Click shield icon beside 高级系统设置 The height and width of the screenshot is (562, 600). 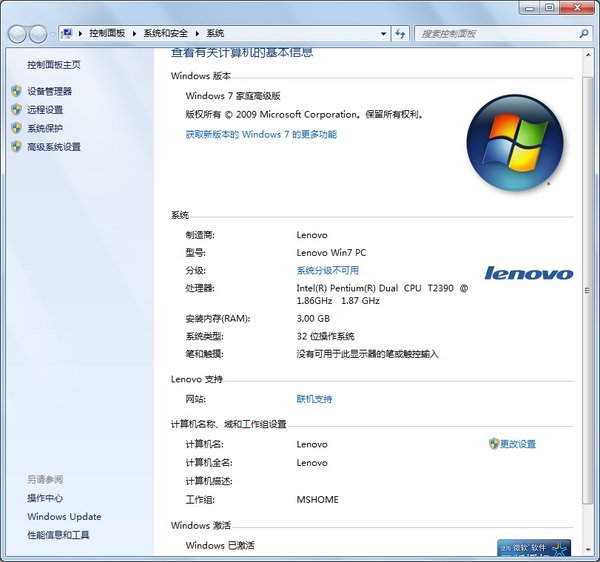click(x=16, y=147)
